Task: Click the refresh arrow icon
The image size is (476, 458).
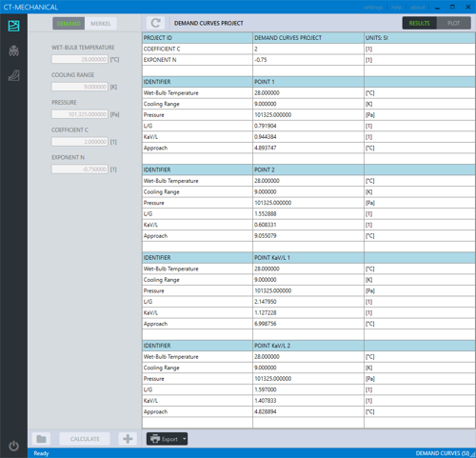Action: (155, 23)
